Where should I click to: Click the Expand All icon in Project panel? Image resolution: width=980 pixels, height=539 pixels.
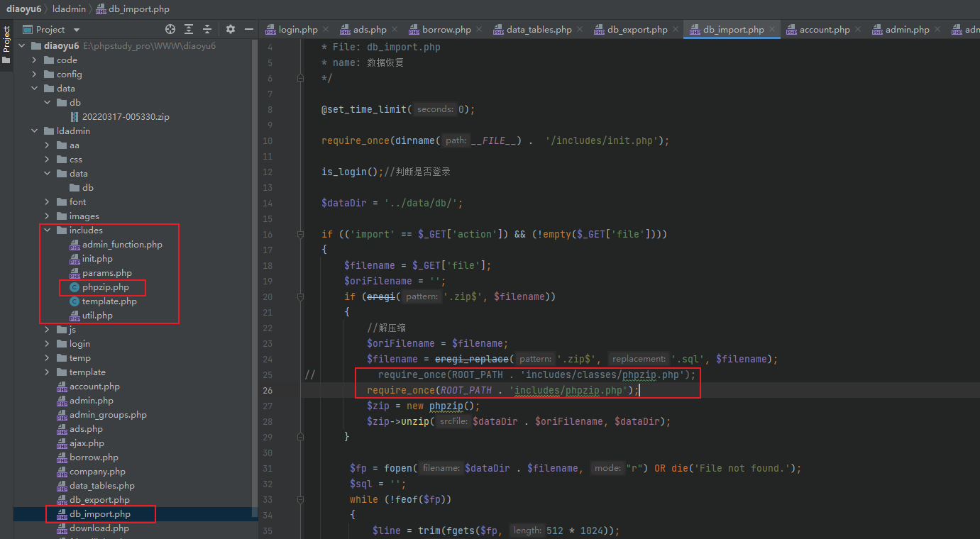tap(189, 29)
